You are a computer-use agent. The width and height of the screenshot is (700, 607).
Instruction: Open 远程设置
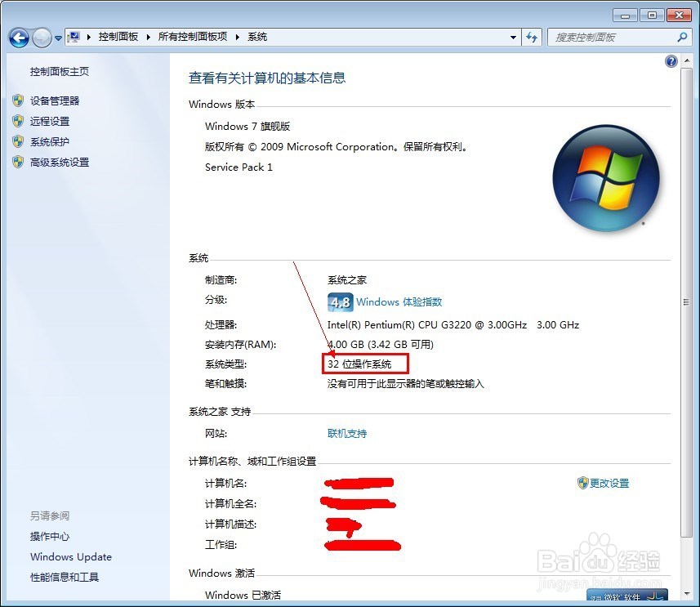pyautogui.click(x=50, y=122)
